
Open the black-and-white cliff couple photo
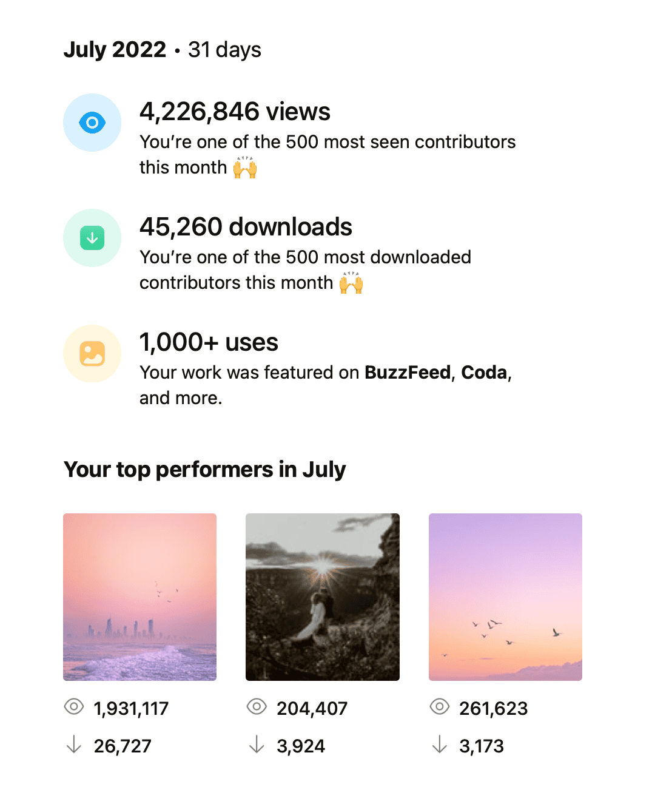(x=322, y=597)
